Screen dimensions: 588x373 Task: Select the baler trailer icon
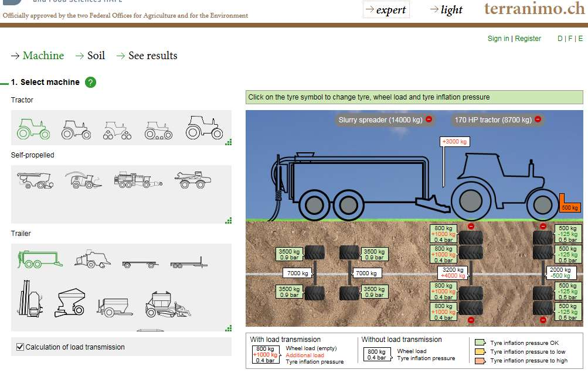(x=92, y=259)
